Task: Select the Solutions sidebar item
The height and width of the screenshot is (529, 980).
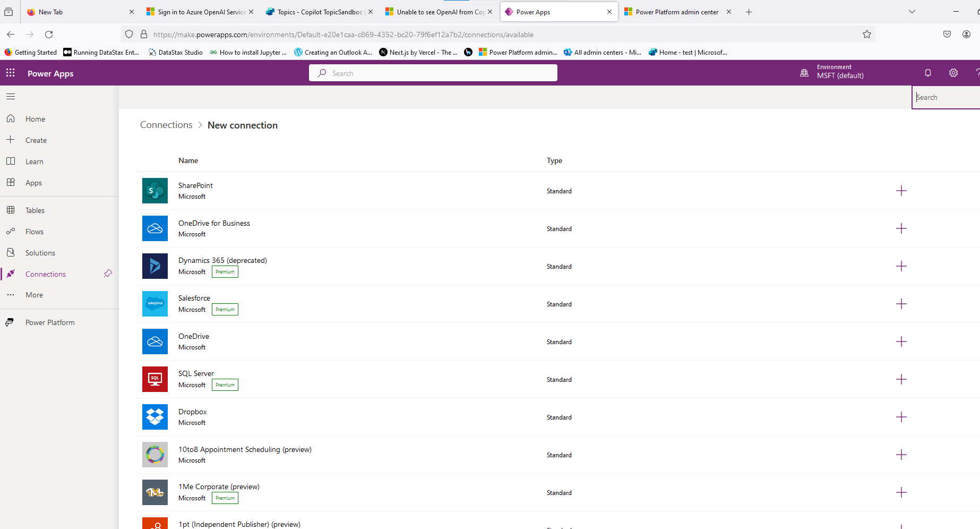Action: (x=40, y=252)
